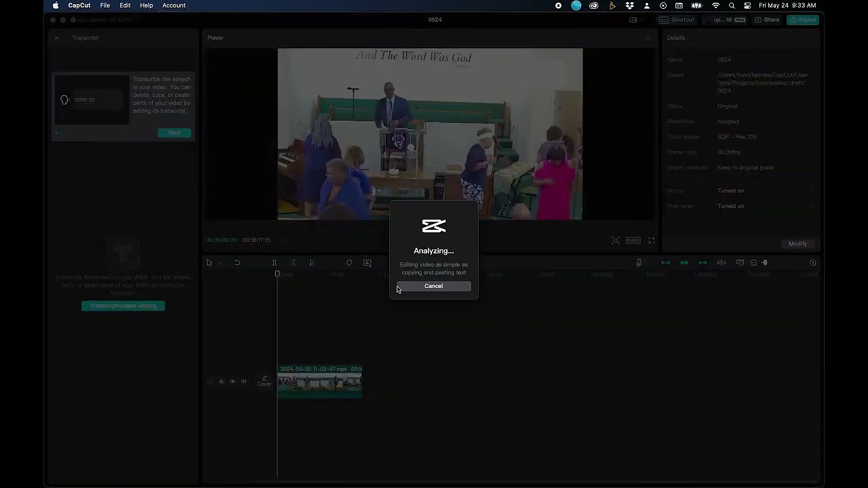Click the timecode 00:00:00:00 in player

click(x=222, y=241)
